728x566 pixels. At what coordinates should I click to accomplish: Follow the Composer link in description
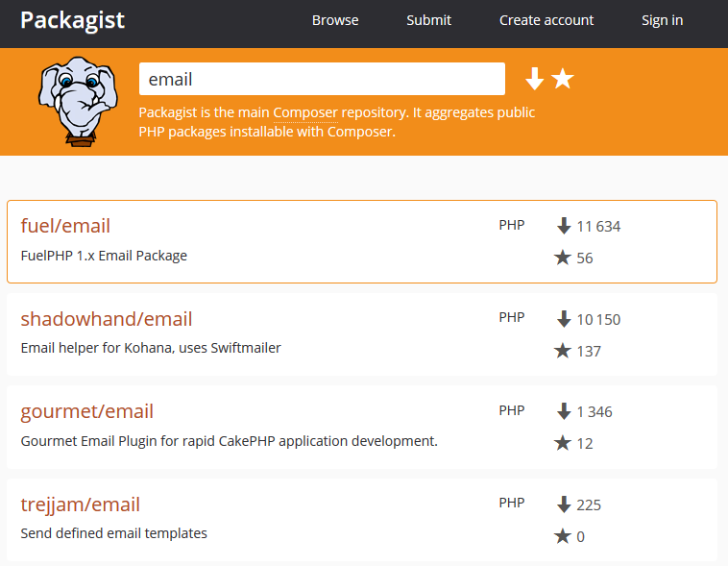click(x=305, y=112)
